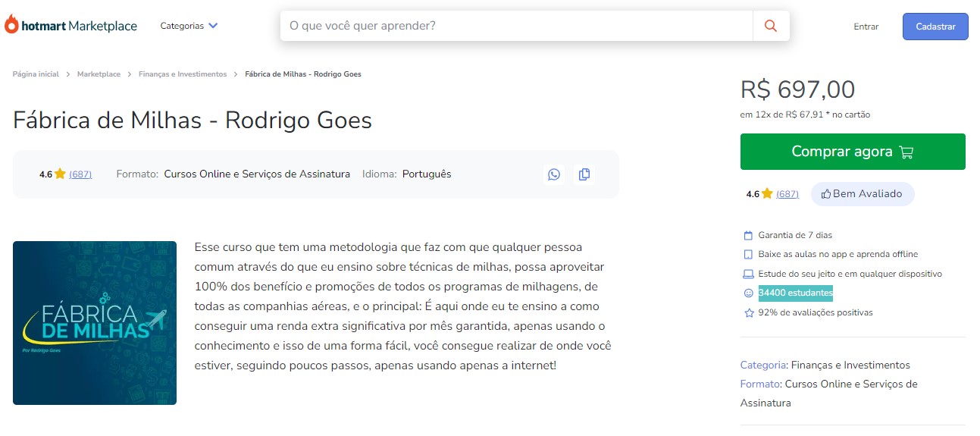Click the calendar icon beside Garantia de 7 dias
Screen dimensions: 980x436
coord(749,235)
